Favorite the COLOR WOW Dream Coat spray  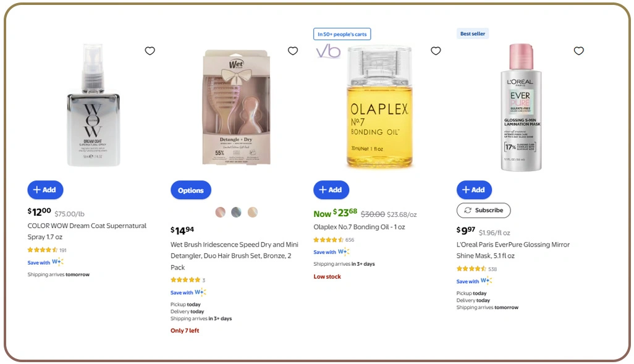click(x=150, y=51)
